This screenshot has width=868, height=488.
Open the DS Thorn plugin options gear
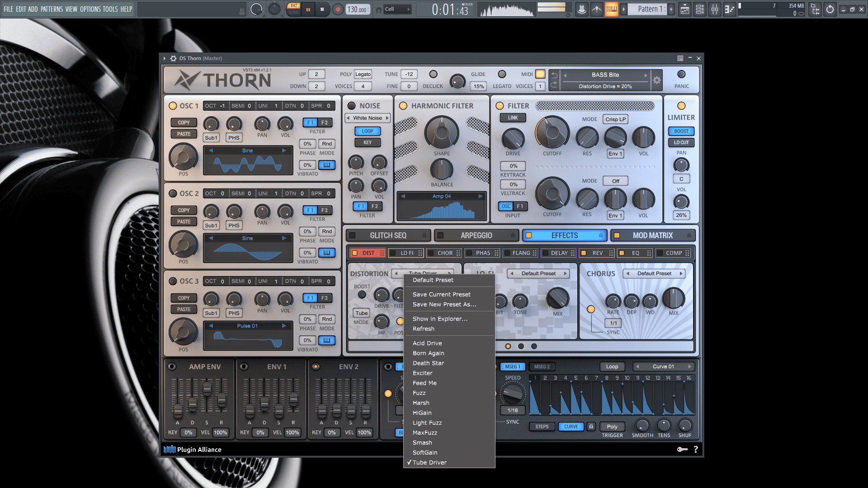click(173, 58)
